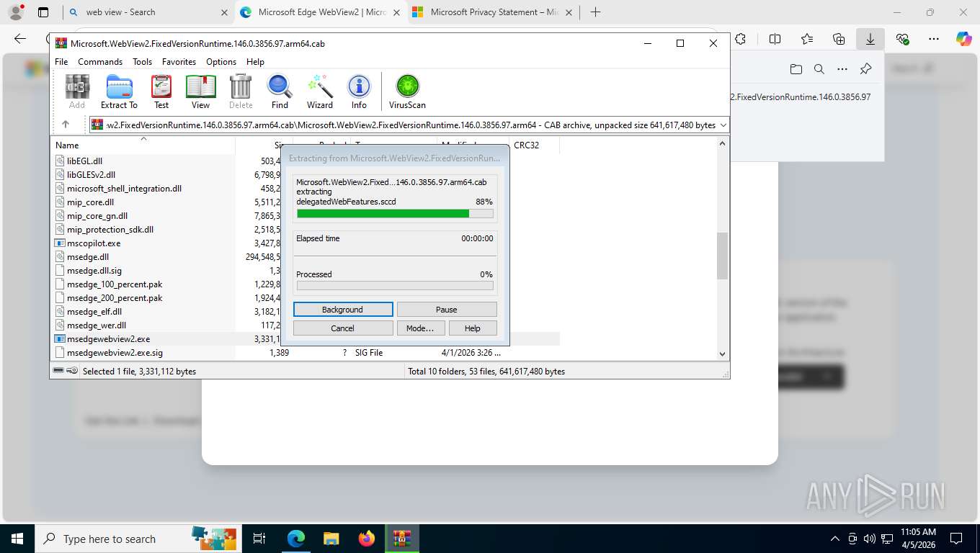
Task: Sort by CRC32 column header
Action: pos(534,145)
